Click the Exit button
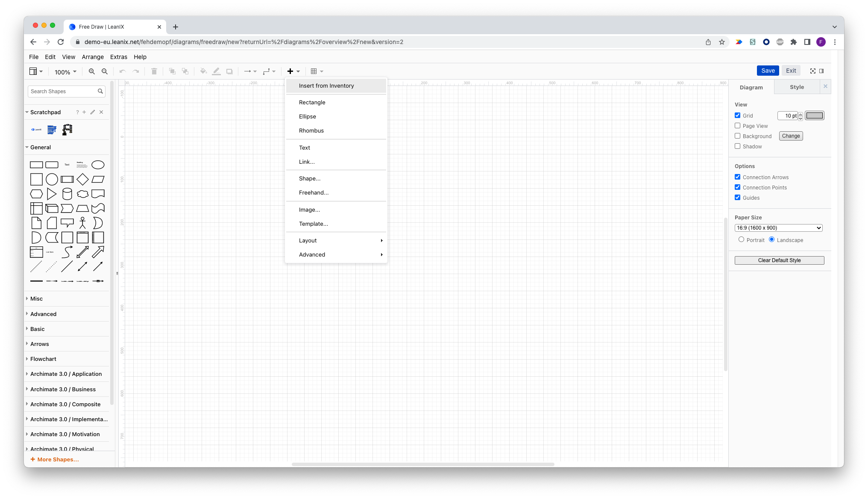Screen dimensions: 868x499 [x=791, y=71]
